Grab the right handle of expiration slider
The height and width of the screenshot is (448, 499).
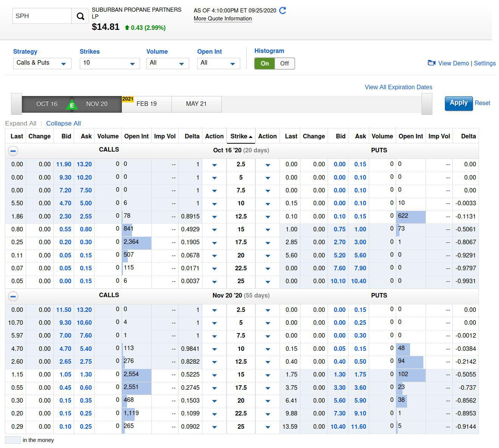[427, 104]
